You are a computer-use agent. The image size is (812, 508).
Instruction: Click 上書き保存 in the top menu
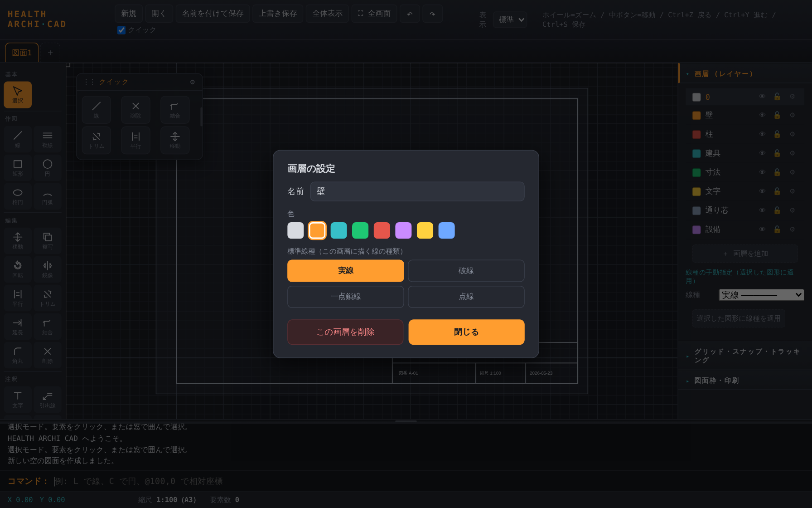[278, 14]
